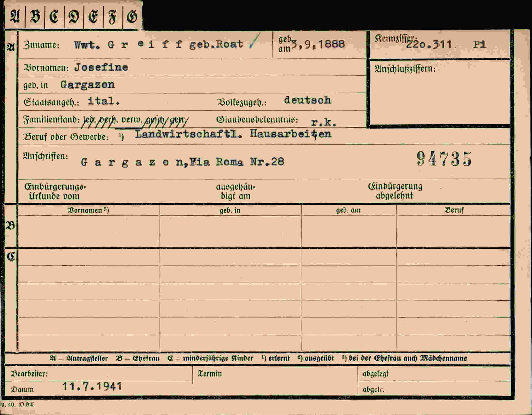Click the stamped number "94735"
532x415 pixels.
pos(444,159)
